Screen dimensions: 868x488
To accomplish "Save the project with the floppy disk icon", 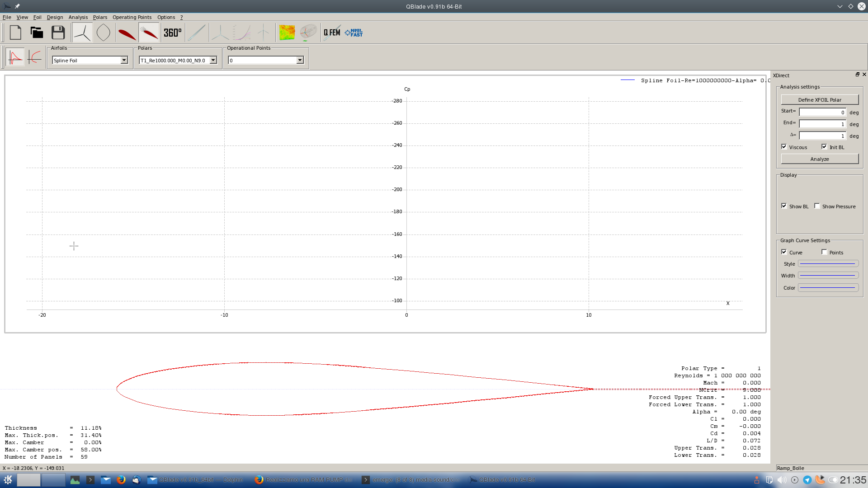I will [x=58, y=33].
